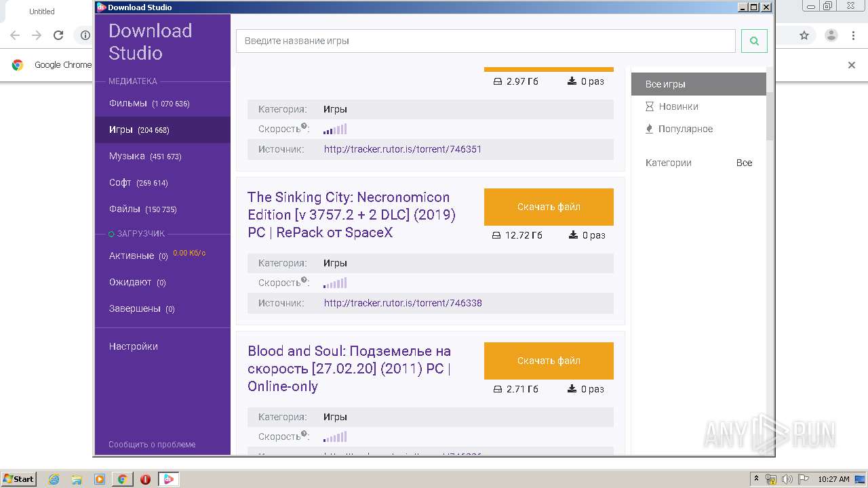Open media player taskbar icon
This screenshot has width=868, height=488.
coord(100,479)
